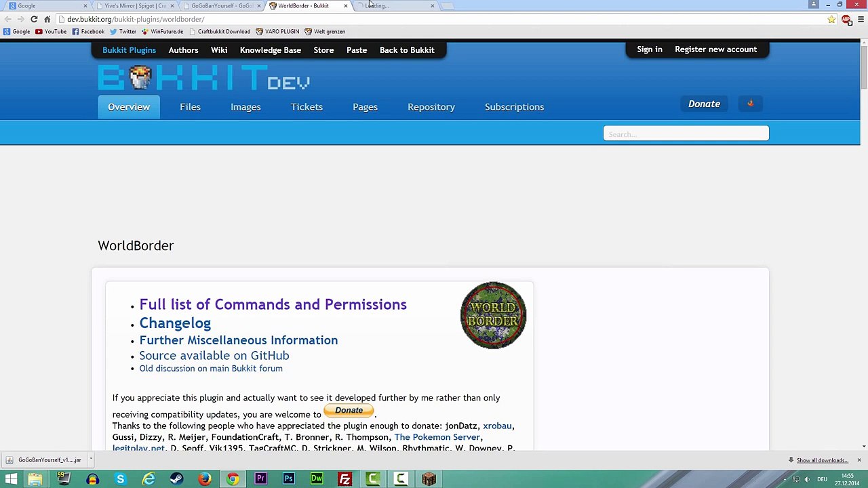
Task: Bookmark this page with the star icon
Action: (x=831, y=20)
